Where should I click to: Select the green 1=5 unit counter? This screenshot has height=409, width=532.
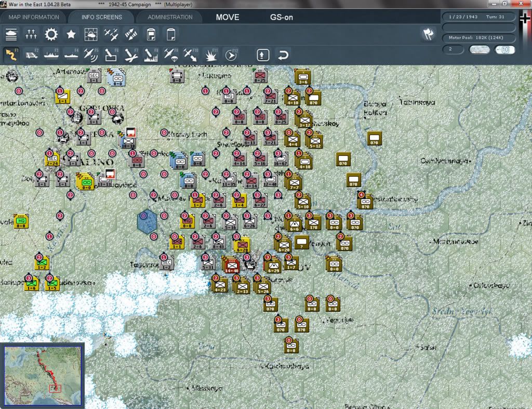click(52, 284)
